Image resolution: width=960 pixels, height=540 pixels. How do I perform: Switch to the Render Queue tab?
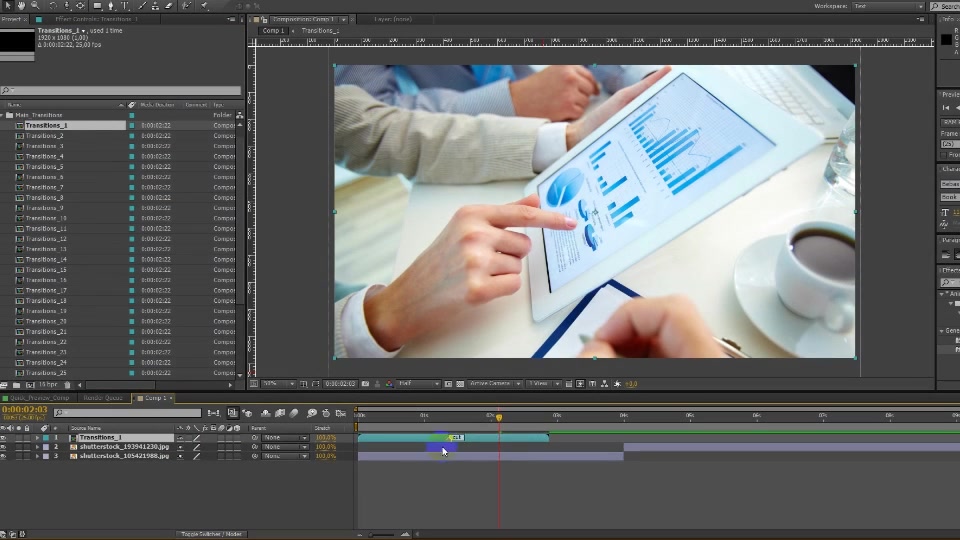(x=102, y=398)
